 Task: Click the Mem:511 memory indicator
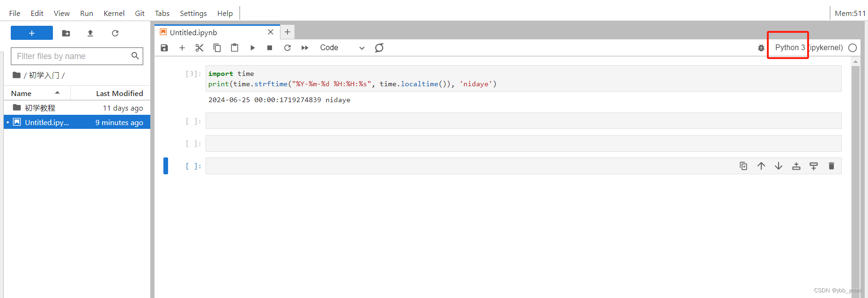[x=850, y=13]
